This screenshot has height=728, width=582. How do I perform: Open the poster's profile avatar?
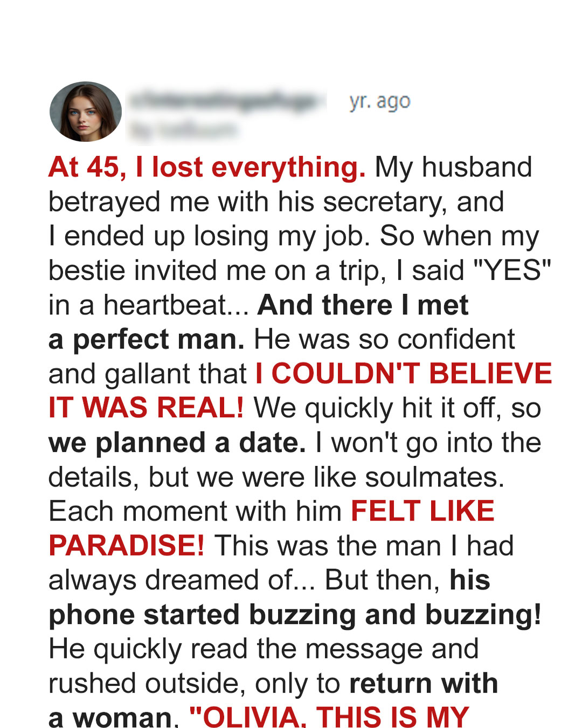[x=86, y=112]
